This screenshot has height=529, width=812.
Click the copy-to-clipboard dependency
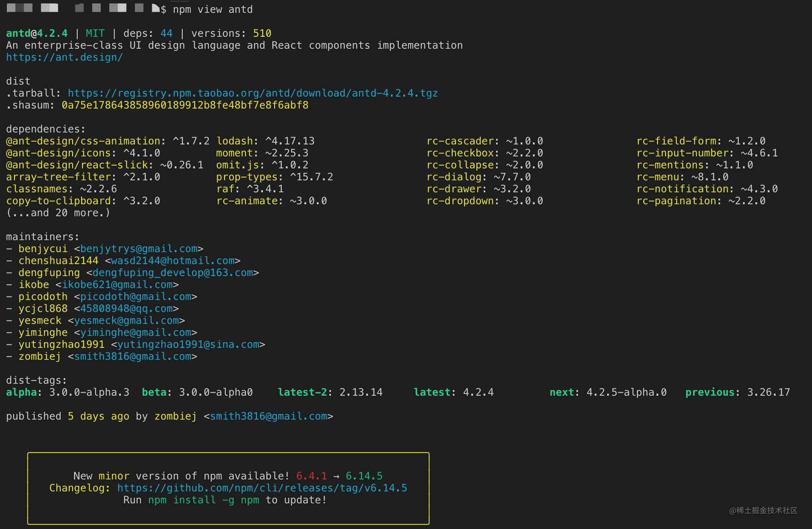click(x=83, y=201)
